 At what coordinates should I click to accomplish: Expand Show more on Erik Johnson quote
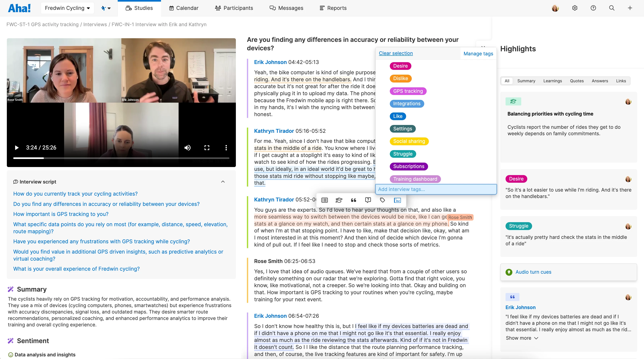[x=521, y=338]
